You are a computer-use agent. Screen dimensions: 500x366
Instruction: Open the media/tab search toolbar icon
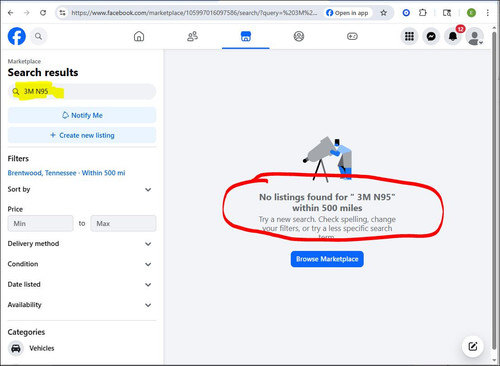pyautogui.click(x=447, y=13)
